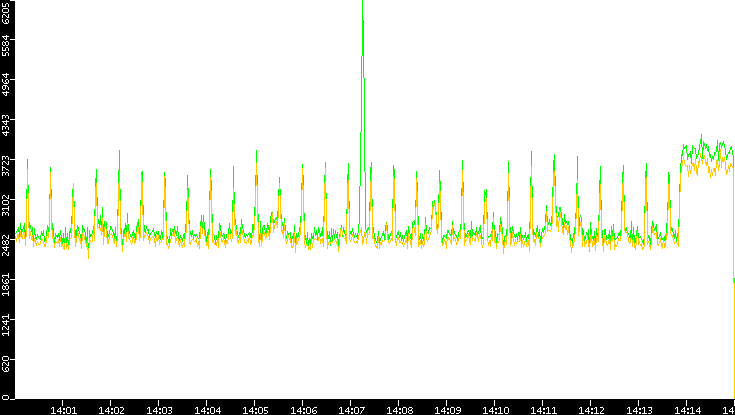735x415 pixels.
Task: Click the 14:10 time axis label
Action: [x=495, y=410]
